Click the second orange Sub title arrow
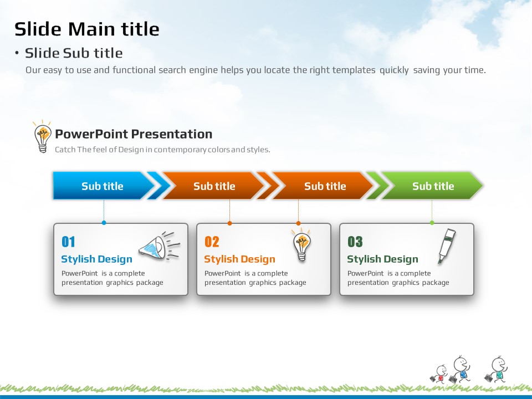The image size is (532, 399). pos(325,186)
